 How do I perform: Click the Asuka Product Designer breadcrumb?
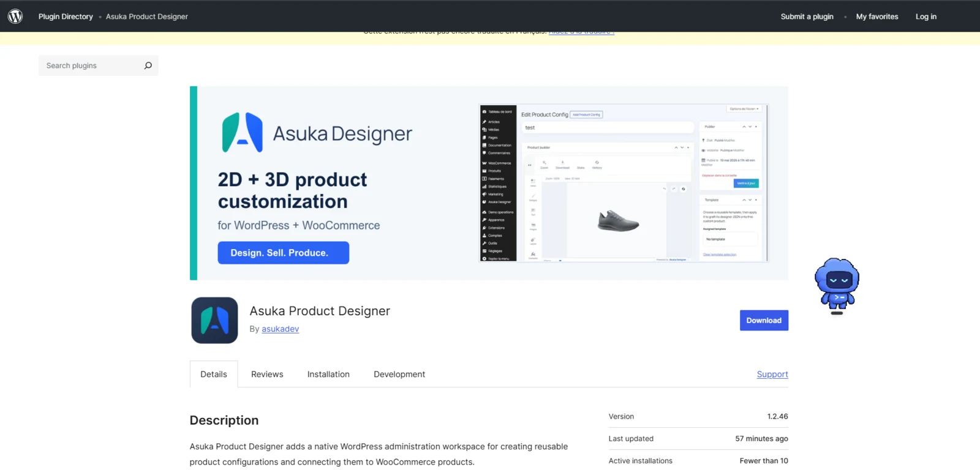[147, 17]
